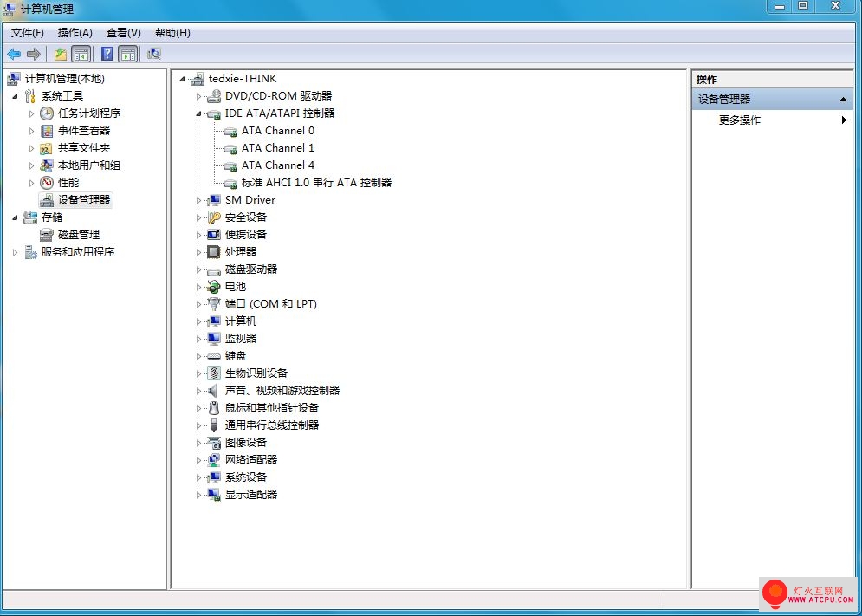Open 更多操作 in actions pane
Viewport: 862px width, 616px height.
coord(740,120)
